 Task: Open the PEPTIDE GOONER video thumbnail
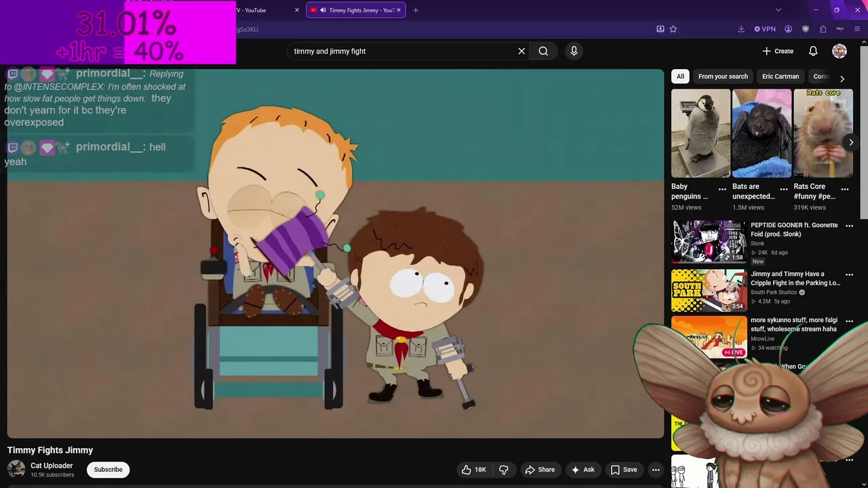(709, 242)
